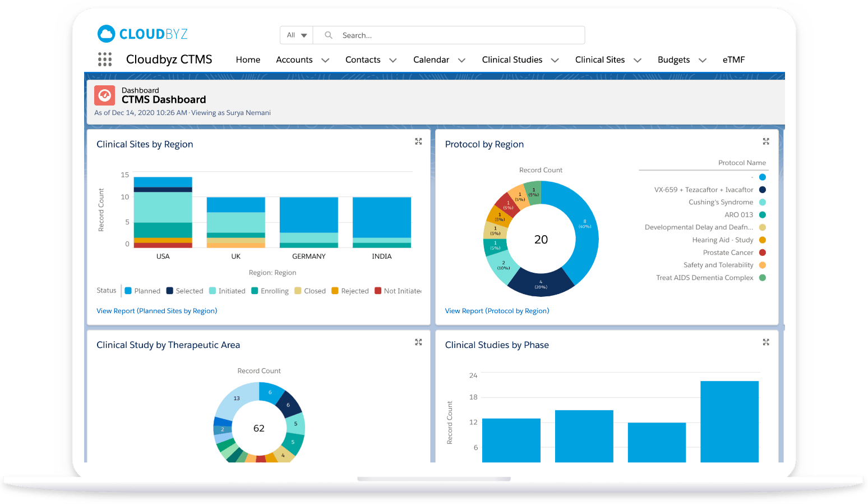Open View Report (Protocol by Region) link
The width and height of the screenshot is (868, 504).
pyautogui.click(x=497, y=311)
